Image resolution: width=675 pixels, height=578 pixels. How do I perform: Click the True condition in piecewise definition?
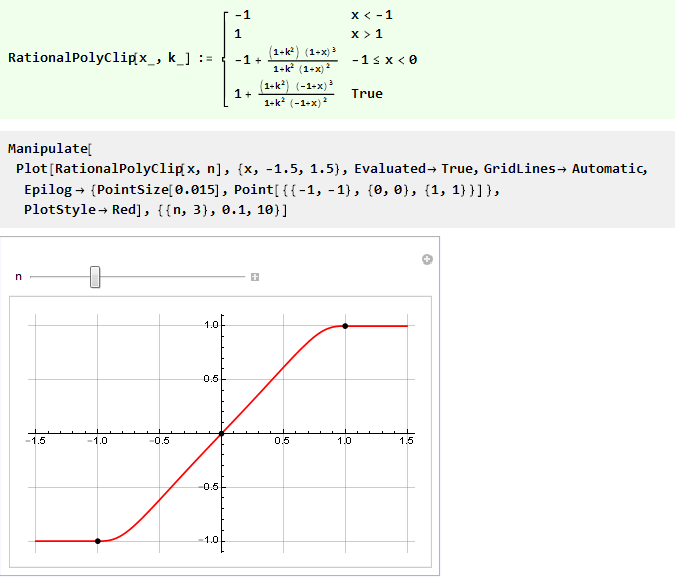(x=367, y=93)
